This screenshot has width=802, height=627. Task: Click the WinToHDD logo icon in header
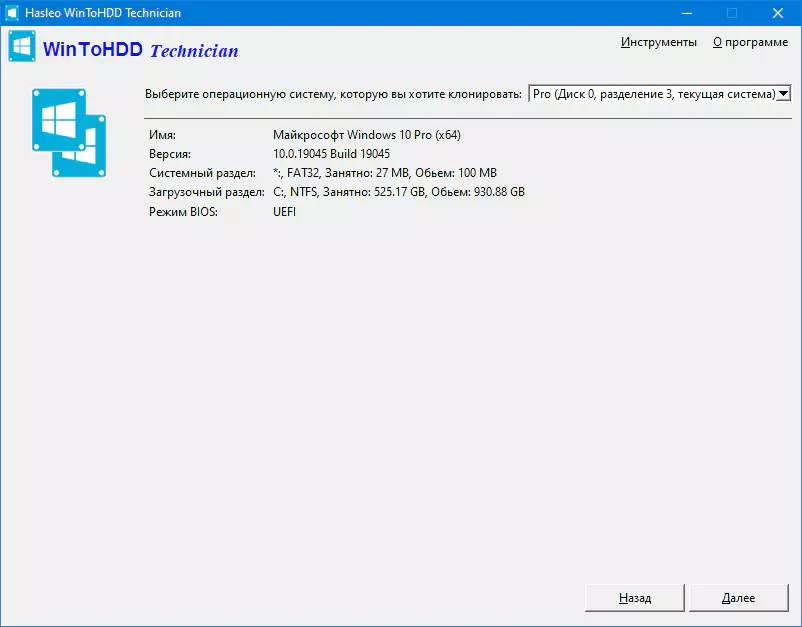click(22, 46)
